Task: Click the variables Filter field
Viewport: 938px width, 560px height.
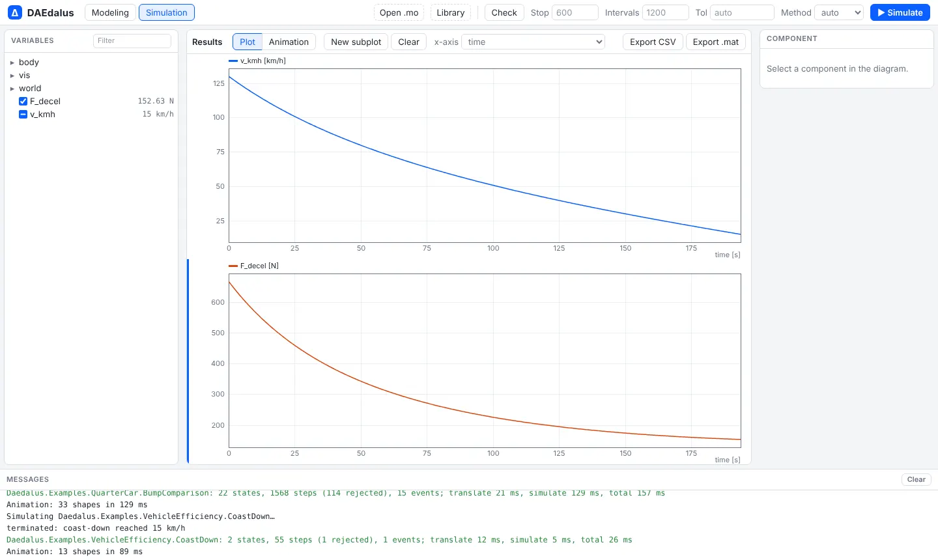Action: pos(132,40)
